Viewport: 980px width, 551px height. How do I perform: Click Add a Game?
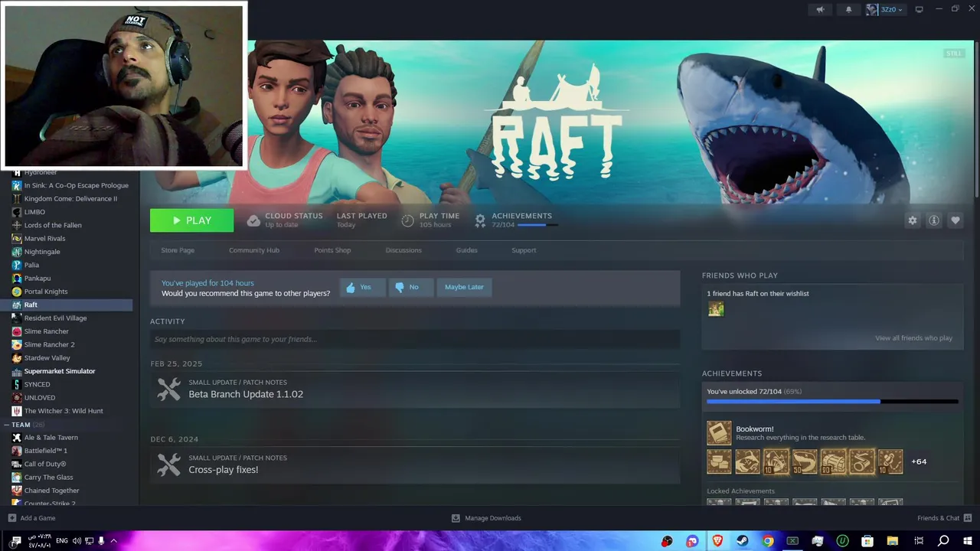31,518
